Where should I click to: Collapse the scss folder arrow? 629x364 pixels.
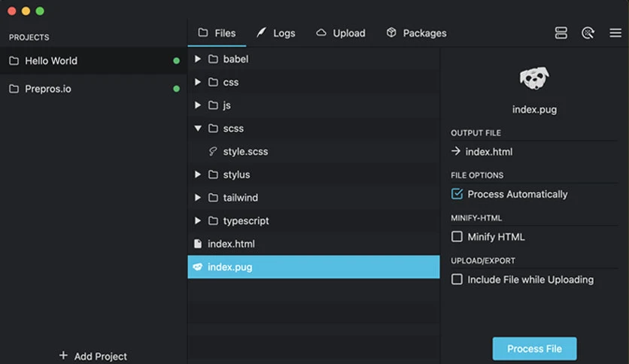click(198, 129)
